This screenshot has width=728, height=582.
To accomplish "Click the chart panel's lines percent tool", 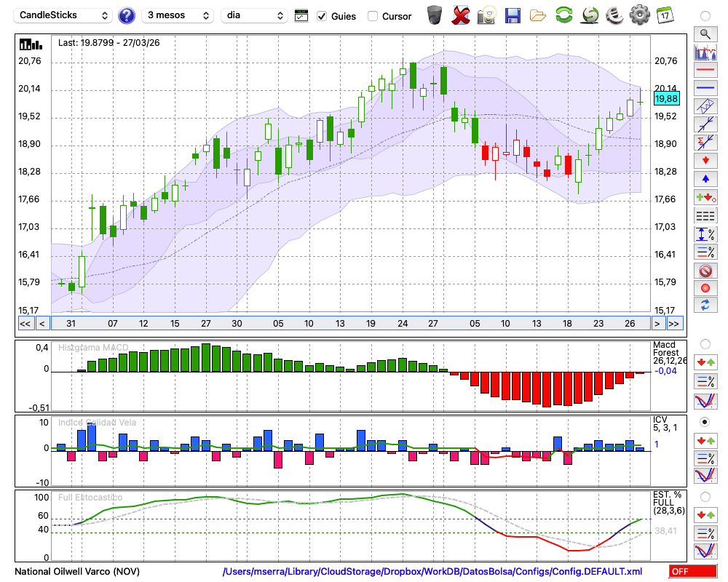I will pyautogui.click(x=705, y=252).
